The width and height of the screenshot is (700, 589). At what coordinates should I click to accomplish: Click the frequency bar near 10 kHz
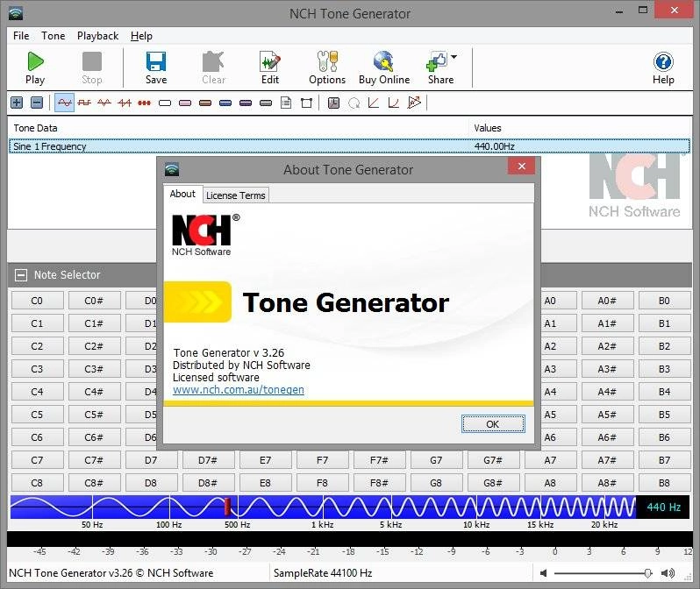click(476, 507)
